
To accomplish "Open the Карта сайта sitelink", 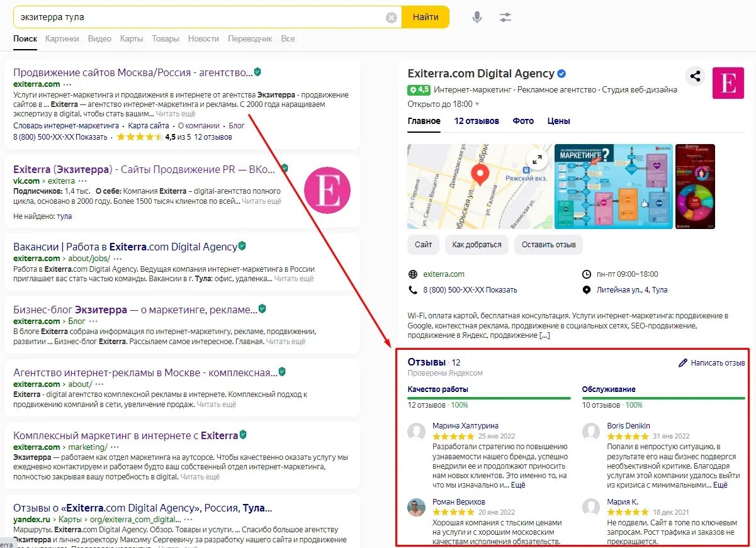I will [x=149, y=126].
